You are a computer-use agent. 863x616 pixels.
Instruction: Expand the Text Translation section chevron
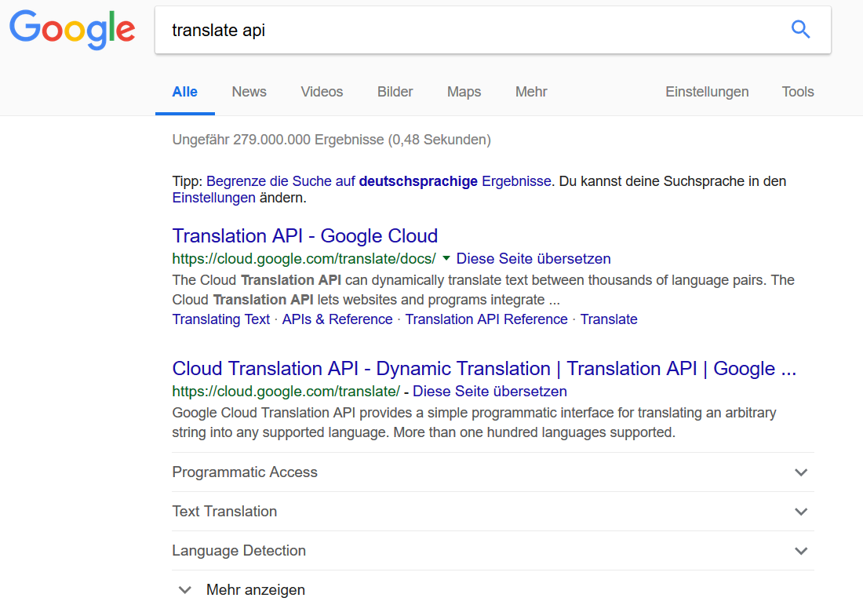801,512
